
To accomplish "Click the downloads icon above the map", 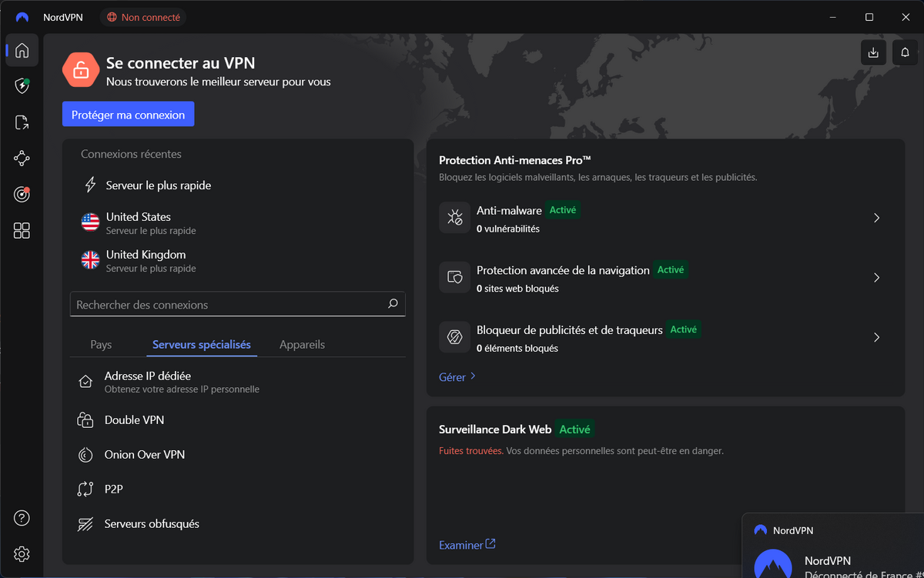I will (872, 52).
